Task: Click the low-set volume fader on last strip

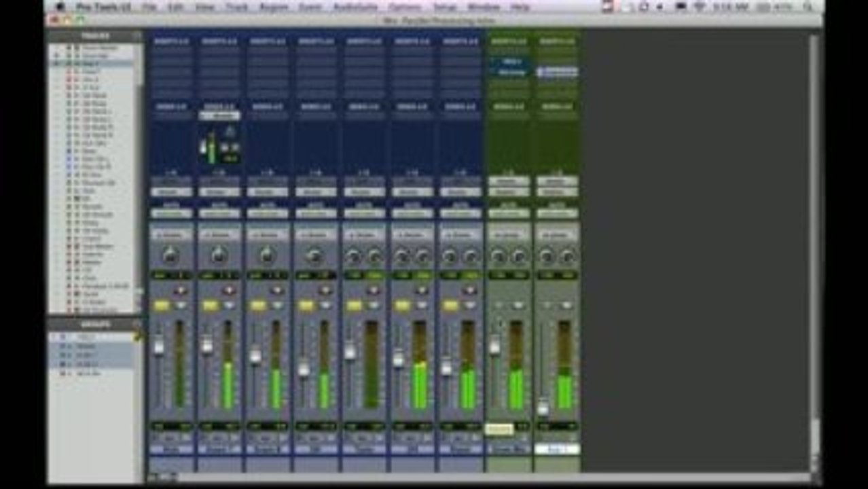Action: coord(543,407)
